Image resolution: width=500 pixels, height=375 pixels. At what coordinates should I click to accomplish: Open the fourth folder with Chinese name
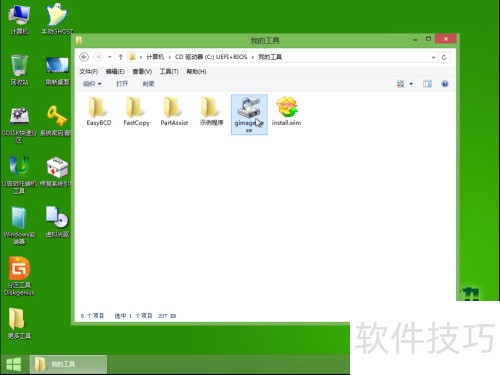(211, 111)
